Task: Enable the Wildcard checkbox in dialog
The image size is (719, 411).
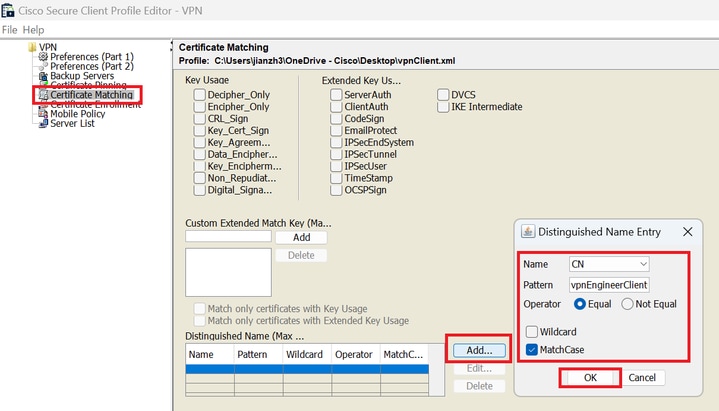Action: point(531,332)
